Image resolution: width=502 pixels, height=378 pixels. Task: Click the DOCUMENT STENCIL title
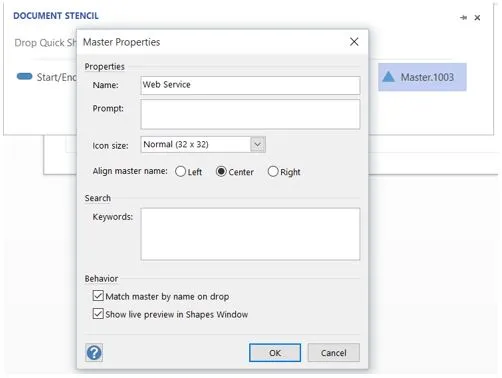pyautogui.click(x=56, y=16)
